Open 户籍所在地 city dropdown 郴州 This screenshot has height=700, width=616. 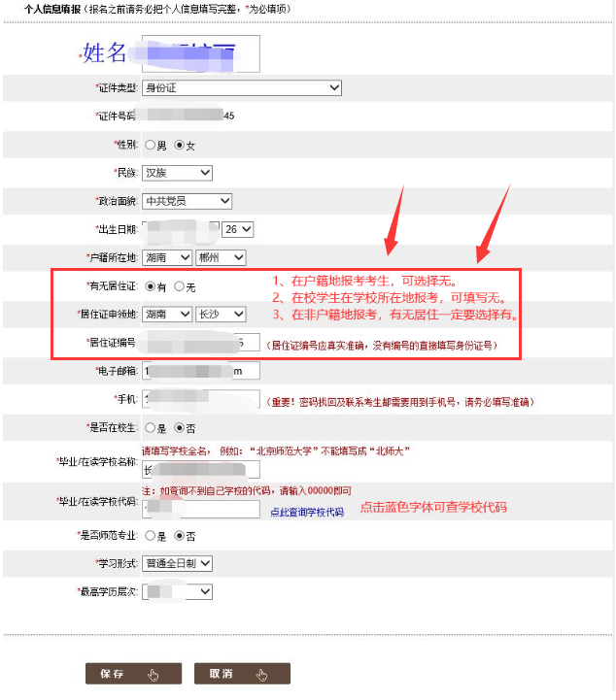221,257
